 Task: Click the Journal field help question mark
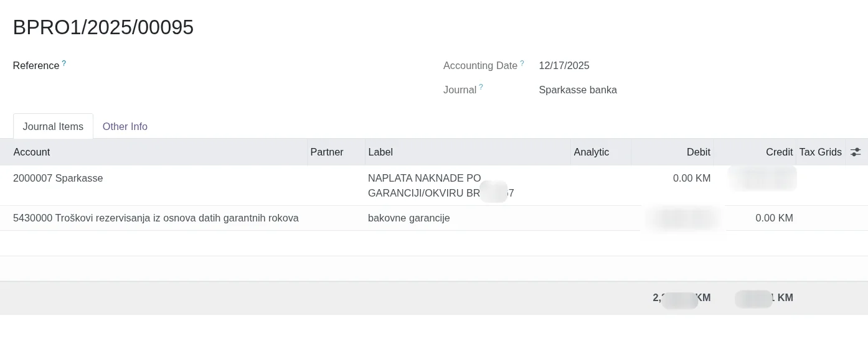481,87
